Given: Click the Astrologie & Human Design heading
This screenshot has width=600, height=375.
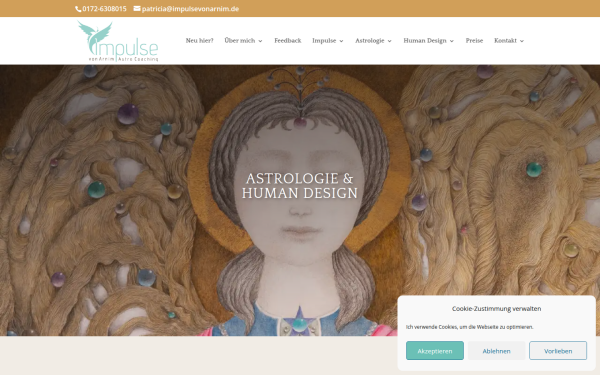Looking at the screenshot, I should coord(300,186).
